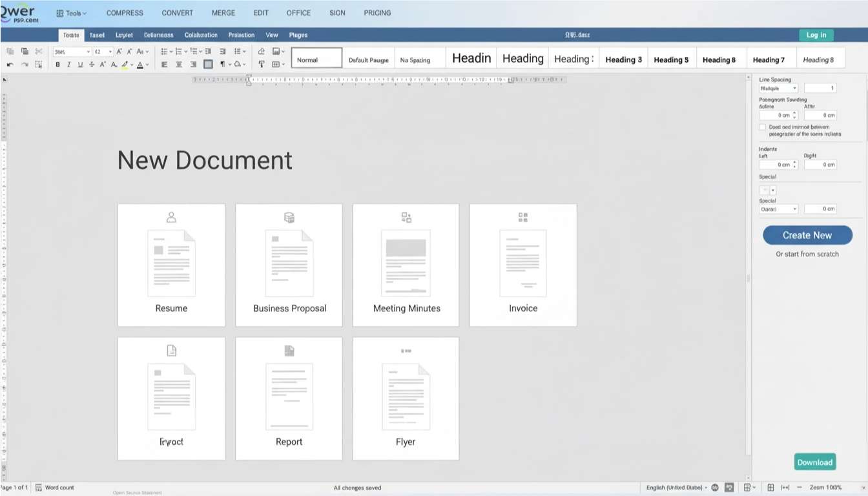Toggle italic text formatting
The image size is (868, 496).
[x=68, y=65]
